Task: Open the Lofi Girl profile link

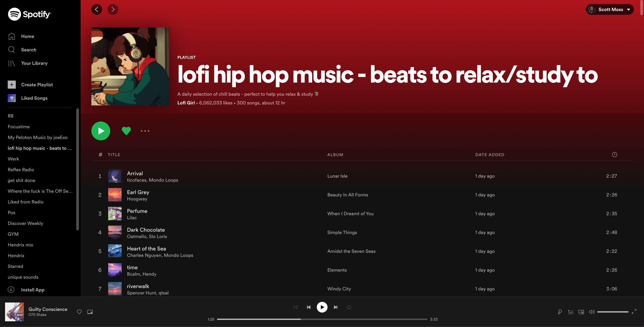Action: (186, 103)
